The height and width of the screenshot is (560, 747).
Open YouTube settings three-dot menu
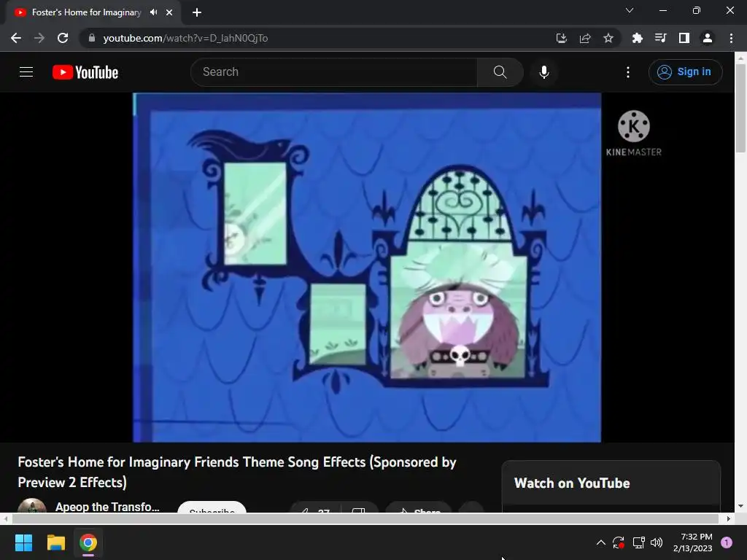click(x=628, y=72)
